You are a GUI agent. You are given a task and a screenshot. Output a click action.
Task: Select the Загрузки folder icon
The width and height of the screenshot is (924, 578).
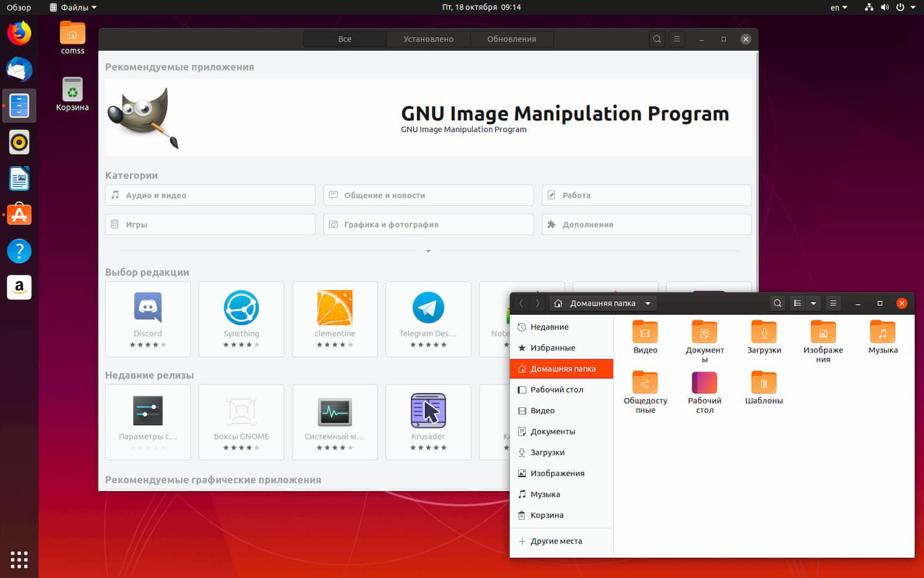(764, 338)
